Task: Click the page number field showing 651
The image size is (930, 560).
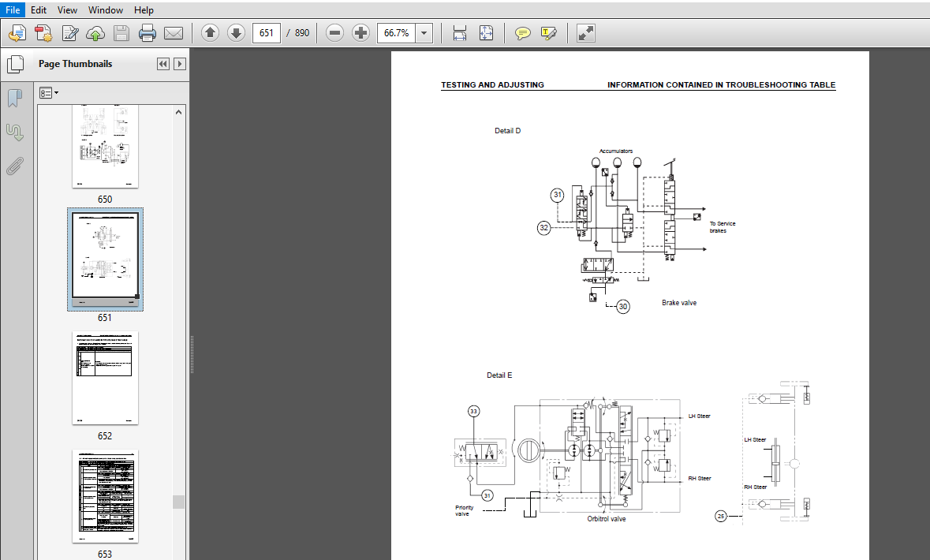Action: [x=267, y=33]
